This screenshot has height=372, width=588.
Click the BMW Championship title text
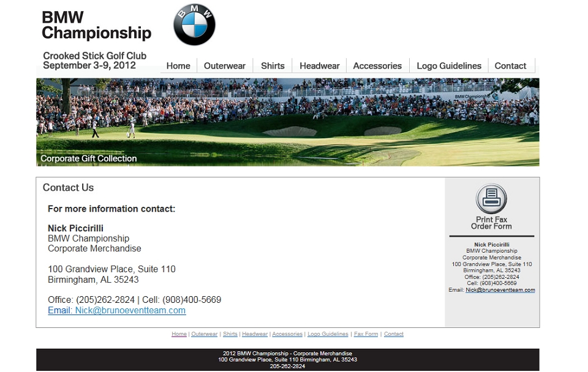(x=96, y=25)
